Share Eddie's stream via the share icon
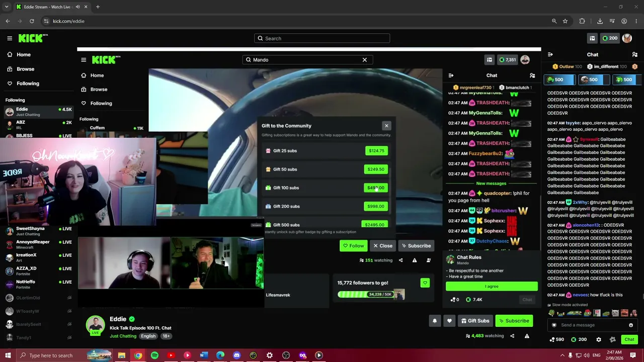644x362 pixels. coord(512,336)
